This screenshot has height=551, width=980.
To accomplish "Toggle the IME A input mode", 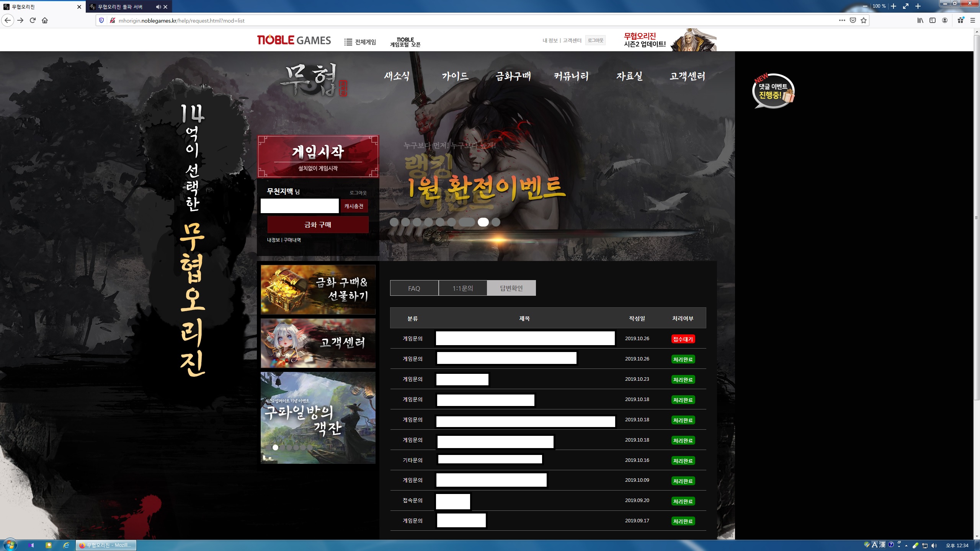I will coord(875,545).
